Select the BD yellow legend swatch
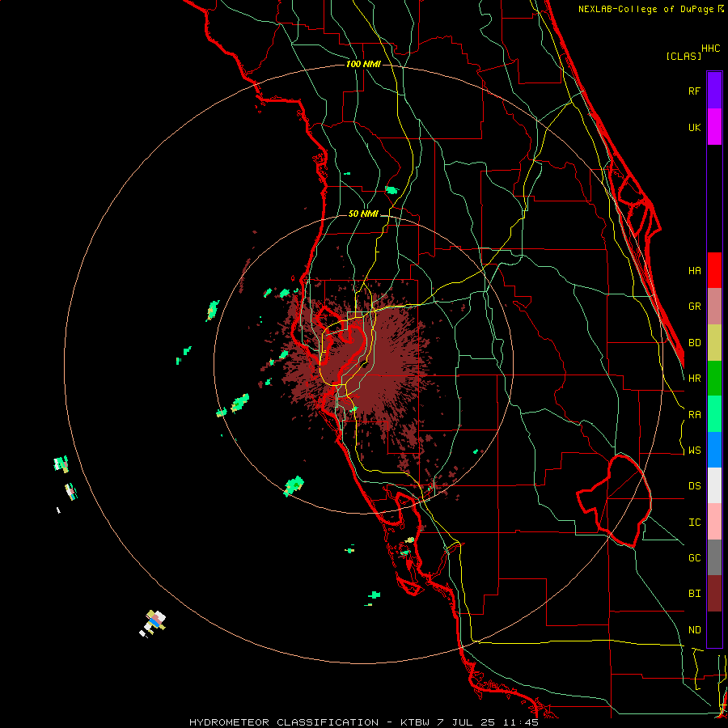 click(x=714, y=343)
